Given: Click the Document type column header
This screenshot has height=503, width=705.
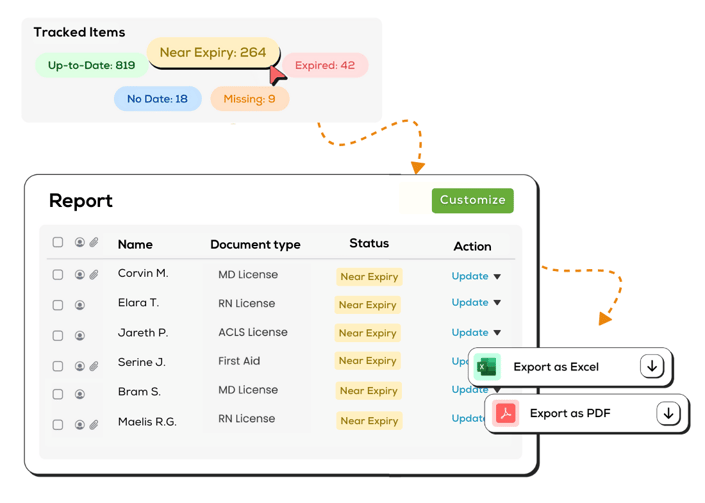Looking at the screenshot, I should (x=255, y=245).
